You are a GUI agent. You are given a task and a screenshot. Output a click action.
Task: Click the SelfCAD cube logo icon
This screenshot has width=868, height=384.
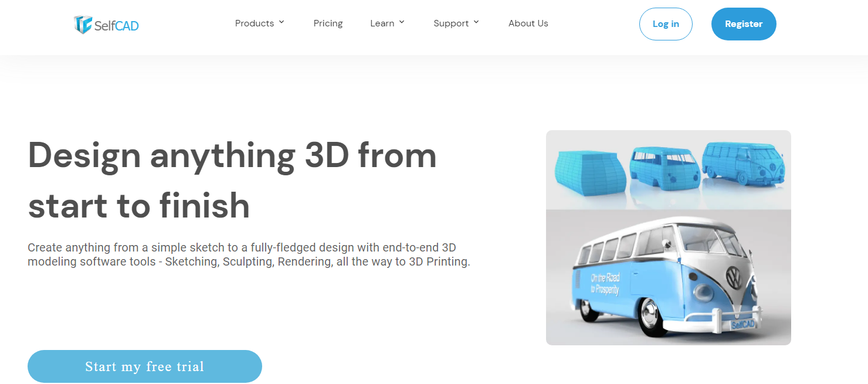click(x=83, y=24)
